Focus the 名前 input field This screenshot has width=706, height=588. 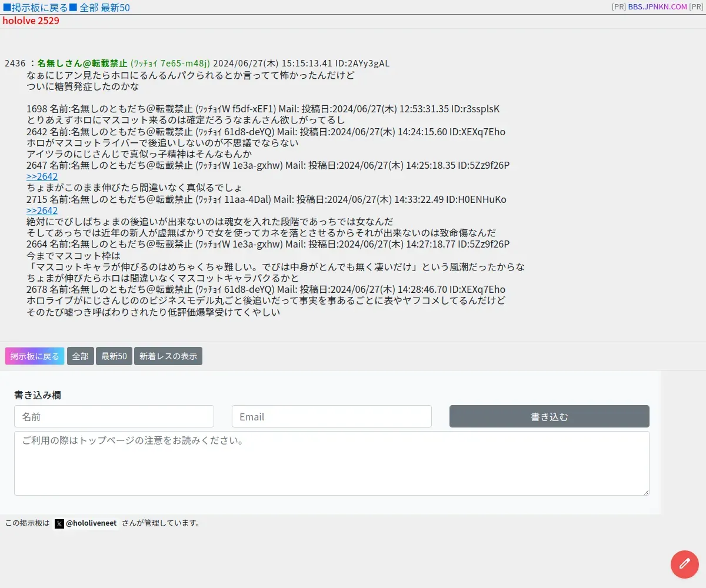(114, 416)
